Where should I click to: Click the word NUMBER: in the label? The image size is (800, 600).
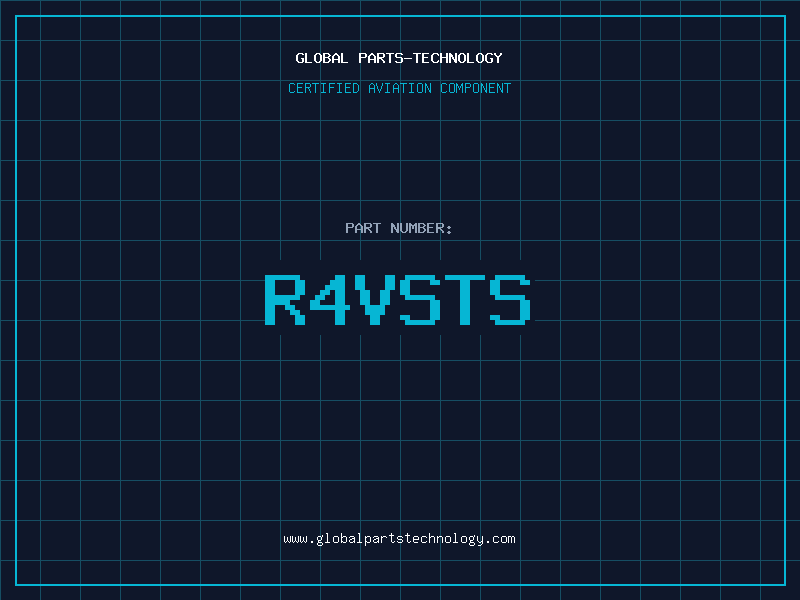tap(422, 228)
